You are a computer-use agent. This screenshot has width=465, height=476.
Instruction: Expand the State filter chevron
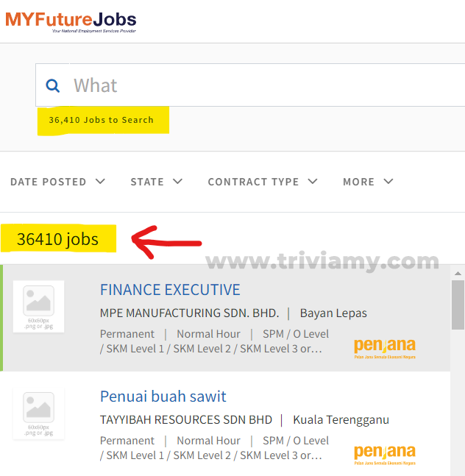click(177, 182)
